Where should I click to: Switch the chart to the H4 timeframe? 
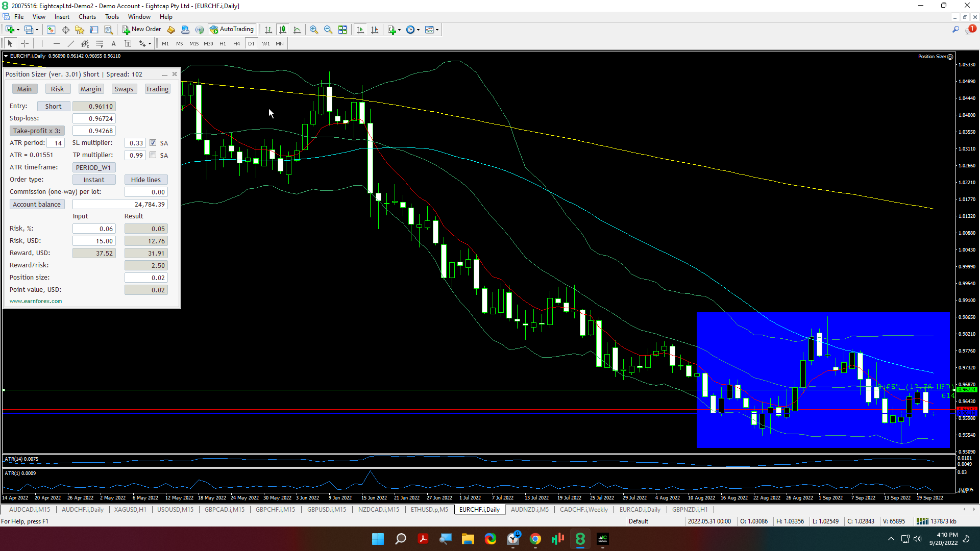pyautogui.click(x=236, y=43)
